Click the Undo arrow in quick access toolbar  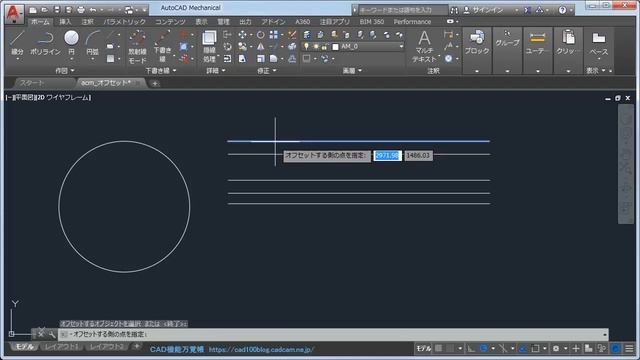point(93,10)
